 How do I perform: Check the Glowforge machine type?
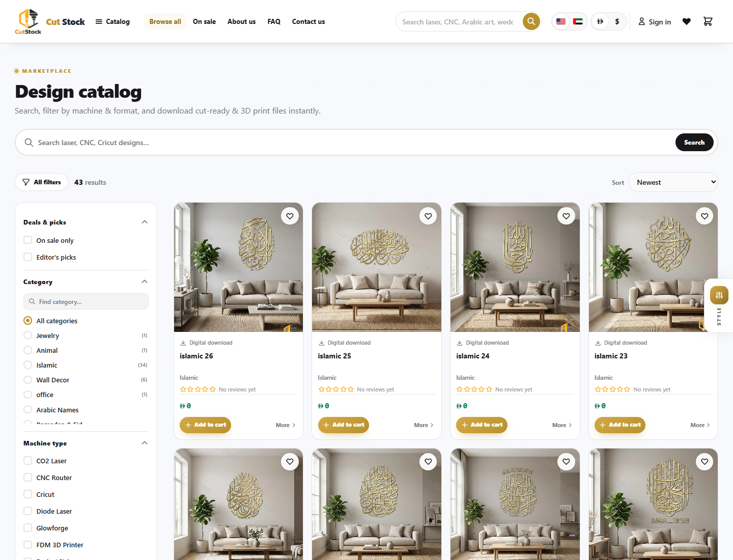(28, 527)
